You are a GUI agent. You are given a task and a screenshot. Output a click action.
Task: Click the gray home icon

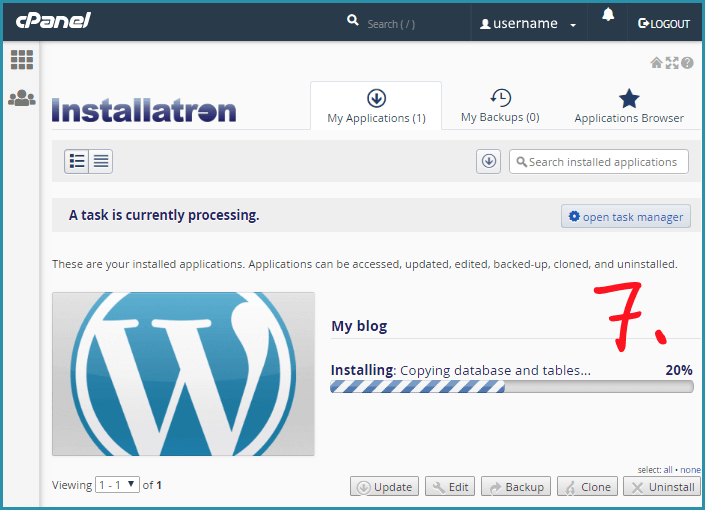(x=656, y=63)
